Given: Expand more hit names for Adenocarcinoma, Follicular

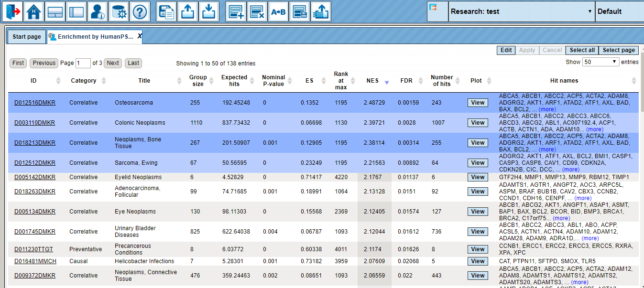Looking at the screenshot, I should coord(582,198).
